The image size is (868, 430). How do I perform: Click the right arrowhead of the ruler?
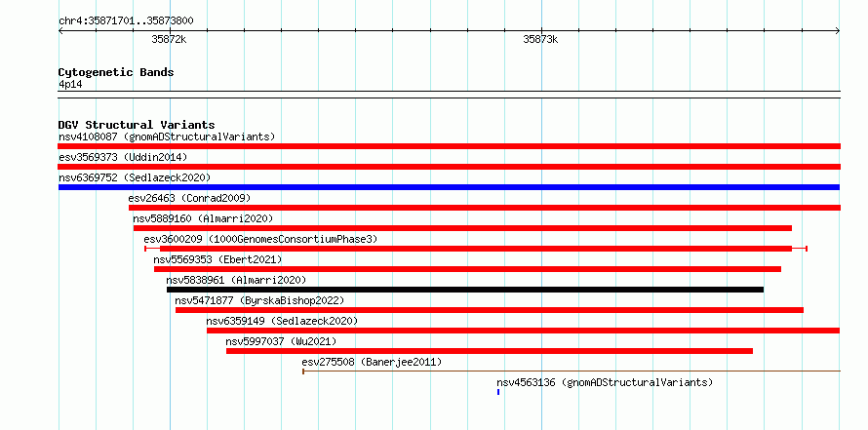(838, 31)
